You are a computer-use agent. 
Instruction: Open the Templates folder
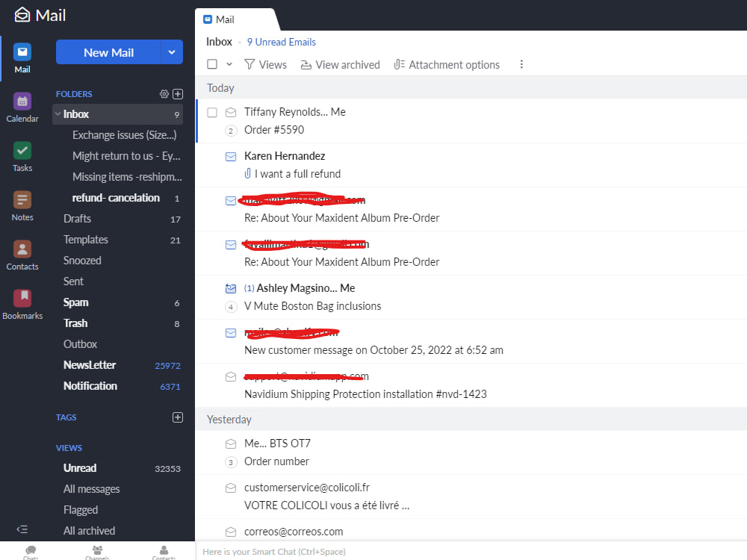tap(118, 240)
